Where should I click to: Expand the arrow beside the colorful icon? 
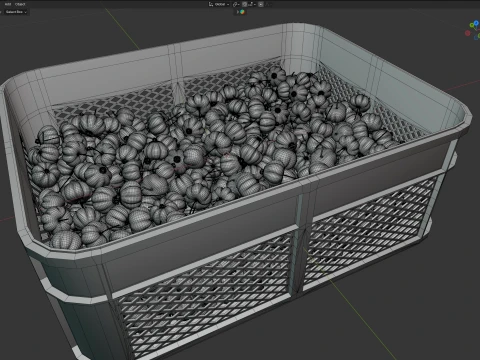click(x=238, y=12)
